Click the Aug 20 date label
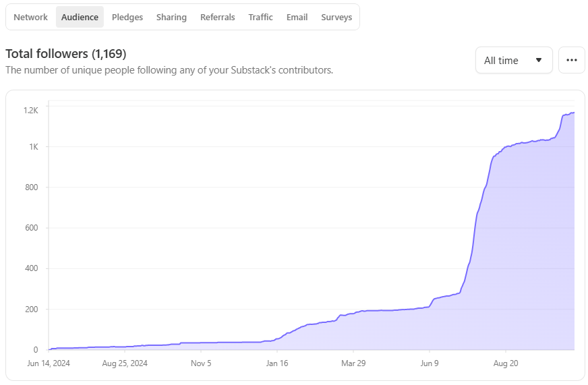 (x=506, y=363)
